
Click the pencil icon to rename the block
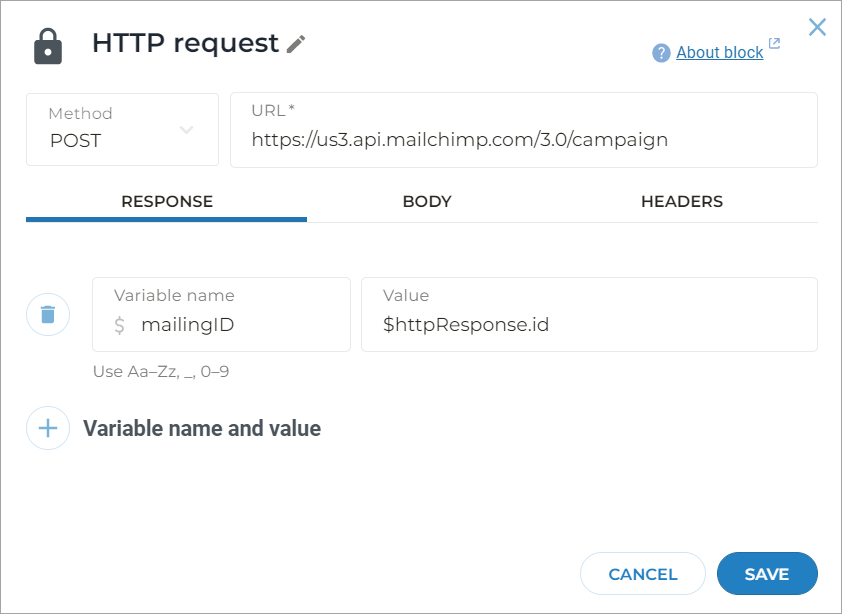(293, 44)
